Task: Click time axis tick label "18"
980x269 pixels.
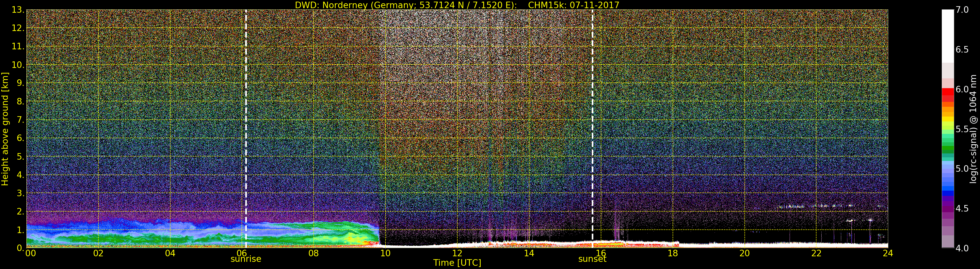Action: point(673,253)
